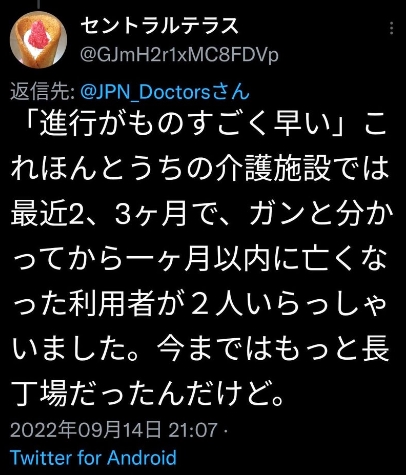Click the さん suffix after @JPN_Doctors
Viewport: 406px width, 475px height.
coord(230,92)
